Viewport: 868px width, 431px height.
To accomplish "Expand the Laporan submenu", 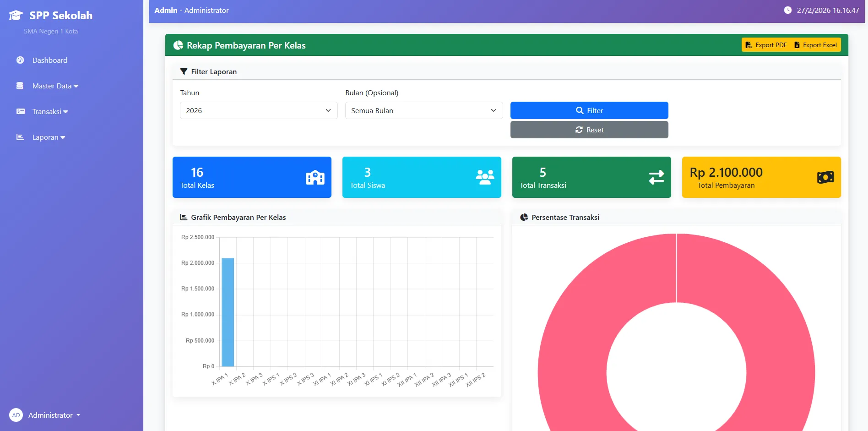I will (x=49, y=137).
